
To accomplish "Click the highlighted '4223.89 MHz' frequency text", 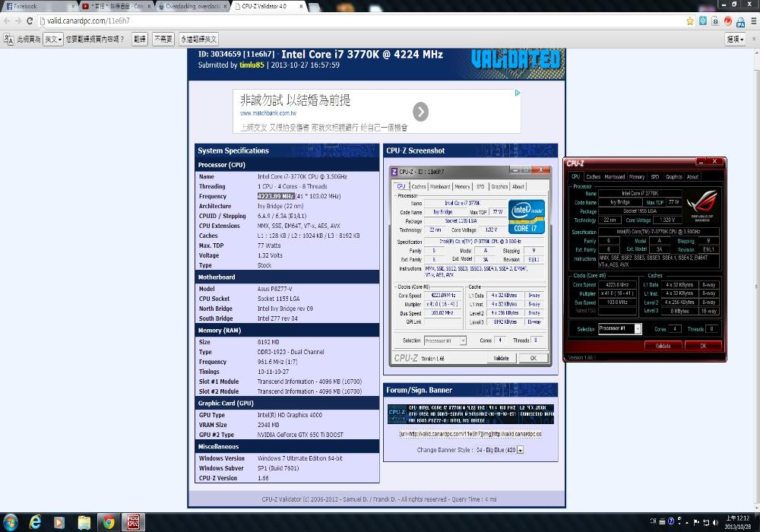I will click(x=276, y=196).
